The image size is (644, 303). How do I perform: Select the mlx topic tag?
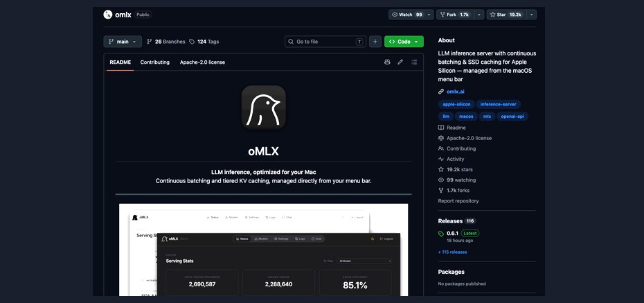pyautogui.click(x=487, y=116)
